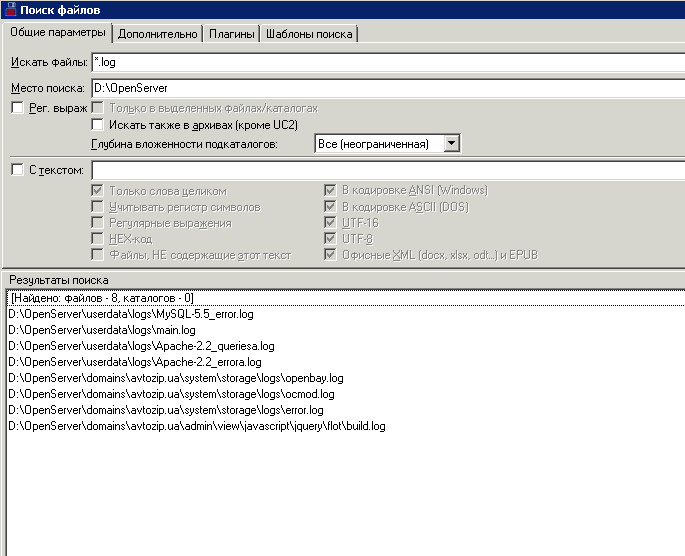685x556 pixels.
Task: Select the Шаблоны поиска tab
Action: 308,33
